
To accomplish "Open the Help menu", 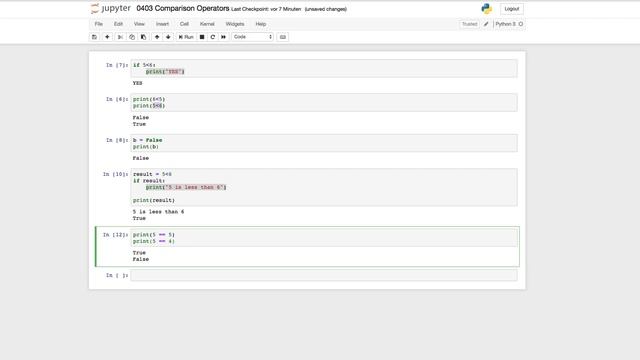I will coord(261,24).
